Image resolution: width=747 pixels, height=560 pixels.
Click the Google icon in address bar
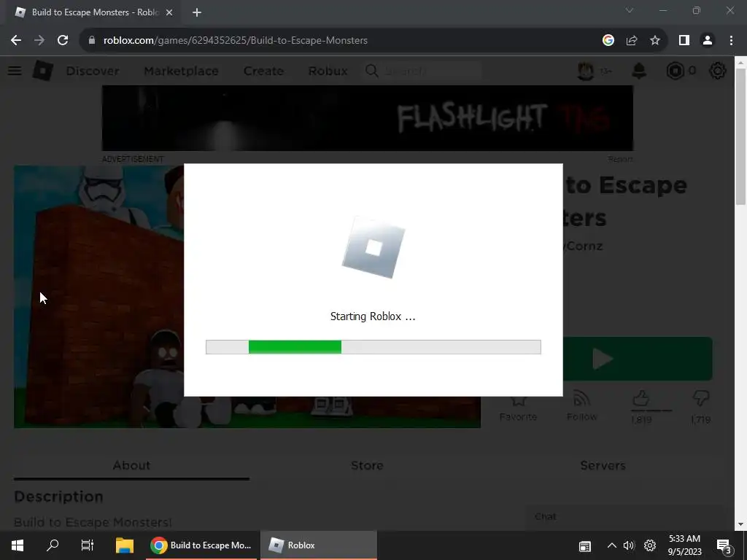[608, 41]
